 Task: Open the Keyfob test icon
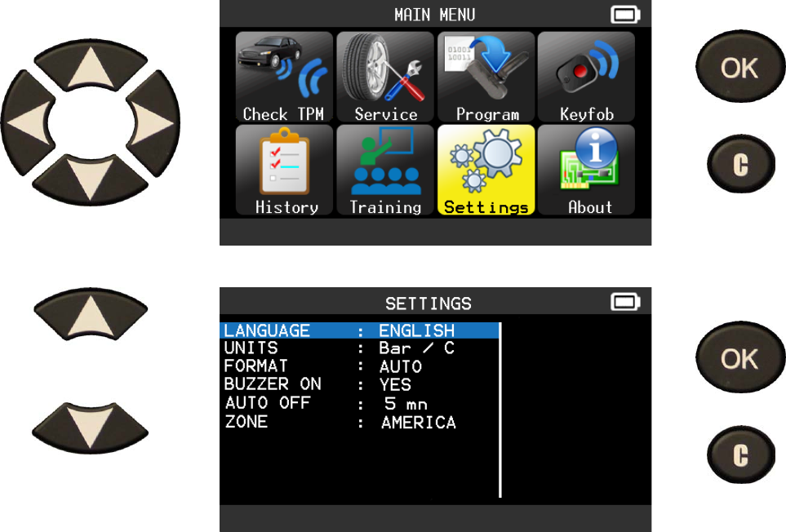587,78
